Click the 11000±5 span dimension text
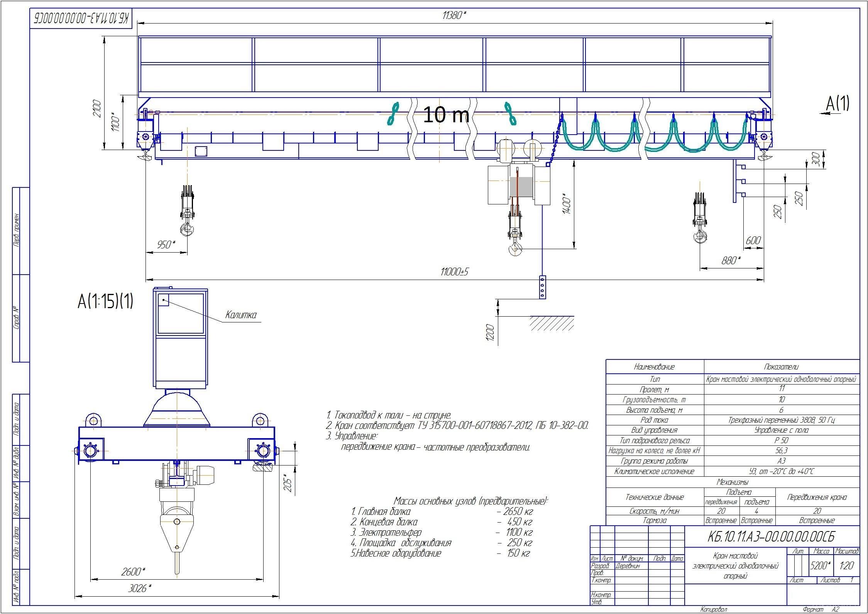 coord(454,272)
